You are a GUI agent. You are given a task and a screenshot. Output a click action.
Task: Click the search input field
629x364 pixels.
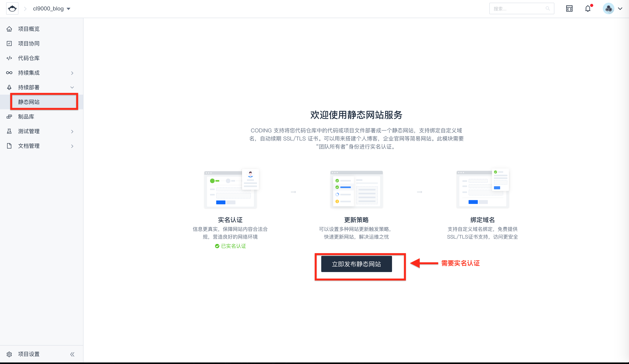(521, 9)
